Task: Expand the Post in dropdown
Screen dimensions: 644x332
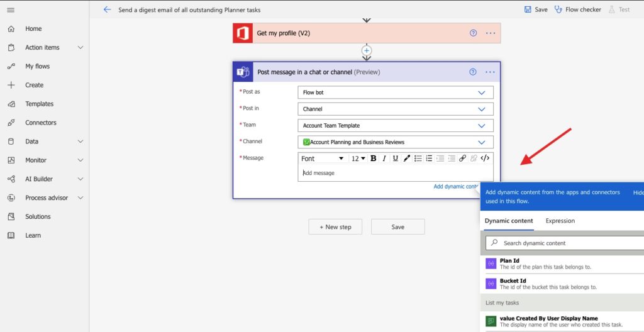Action: tap(481, 109)
